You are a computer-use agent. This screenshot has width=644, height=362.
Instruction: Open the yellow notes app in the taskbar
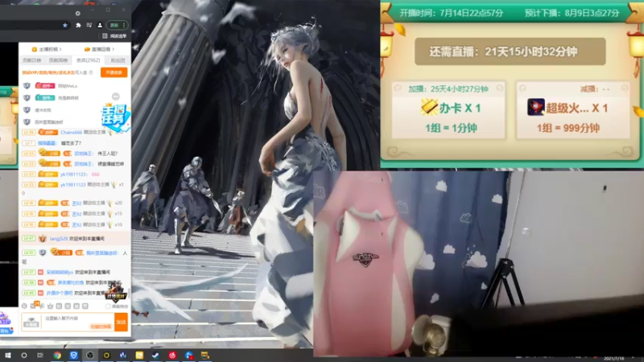point(139,356)
